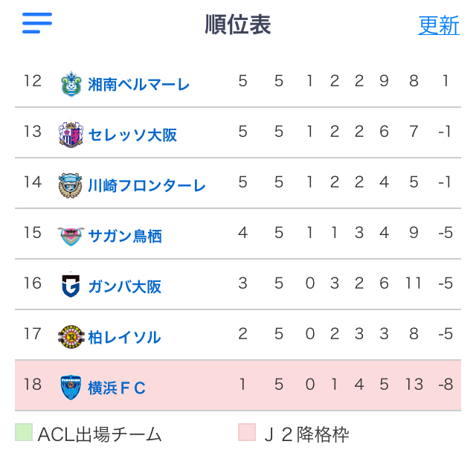Image resolution: width=476 pixels, height=450 pixels.
Task: Click the 柏レイソル team crest
Action: (x=71, y=337)
